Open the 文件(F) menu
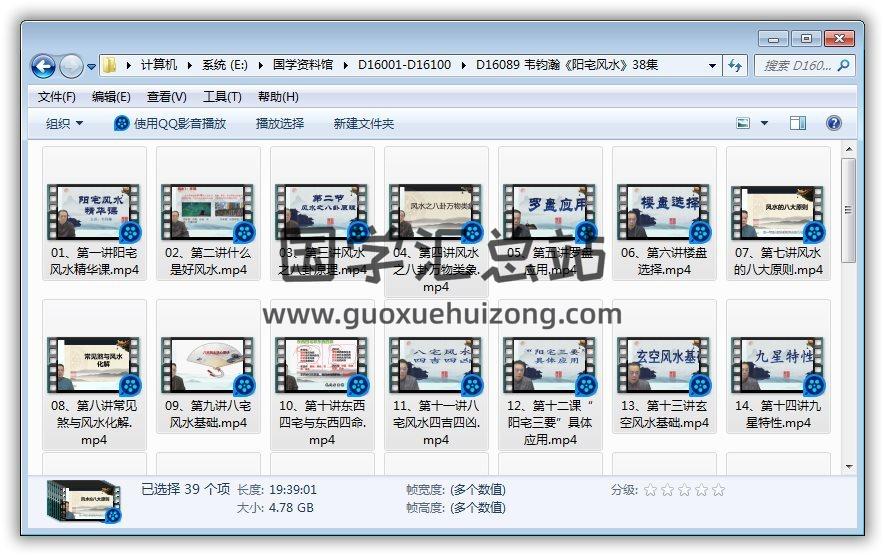The image size is (885, 556). tap(57, 97)
